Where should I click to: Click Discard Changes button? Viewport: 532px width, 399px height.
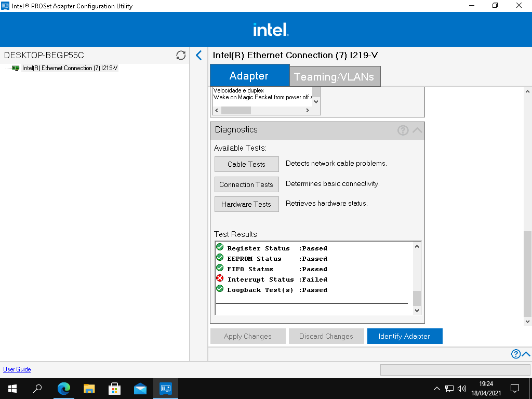(326, 336)
